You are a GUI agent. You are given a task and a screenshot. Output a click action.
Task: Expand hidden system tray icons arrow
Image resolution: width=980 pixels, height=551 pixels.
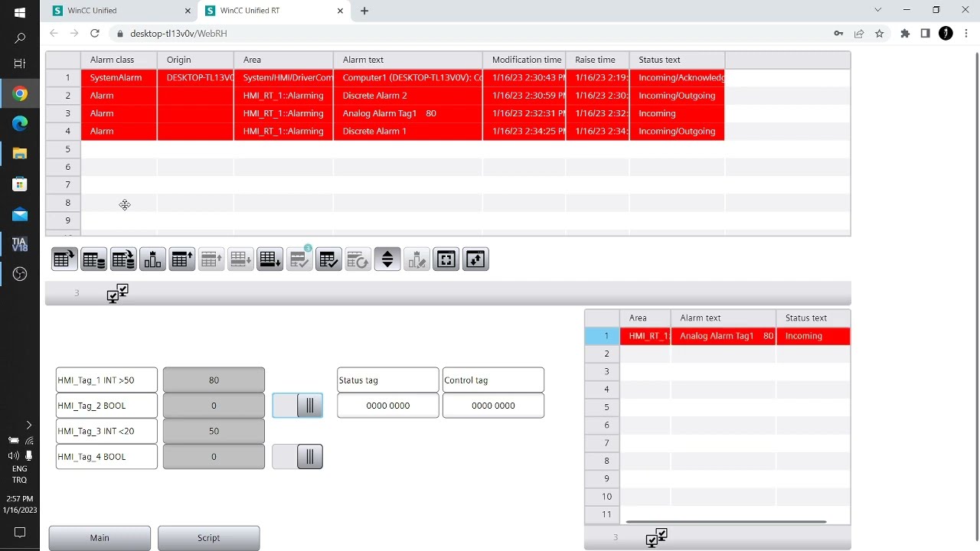click(28, 425)
